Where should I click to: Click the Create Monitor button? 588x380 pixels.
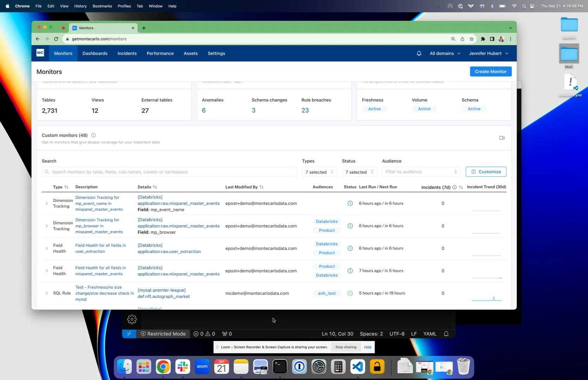coord(491,71)
